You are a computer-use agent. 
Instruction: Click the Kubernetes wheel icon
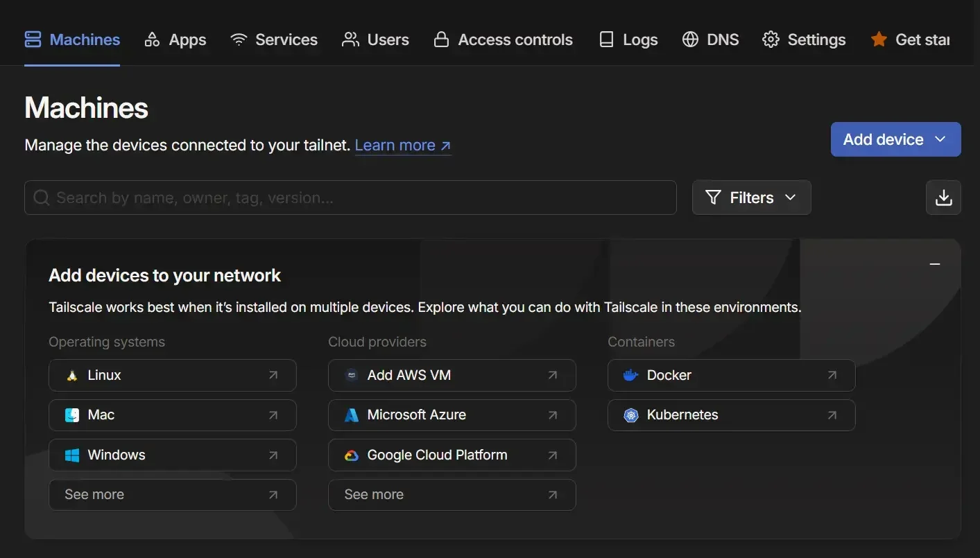coord(630,415)
